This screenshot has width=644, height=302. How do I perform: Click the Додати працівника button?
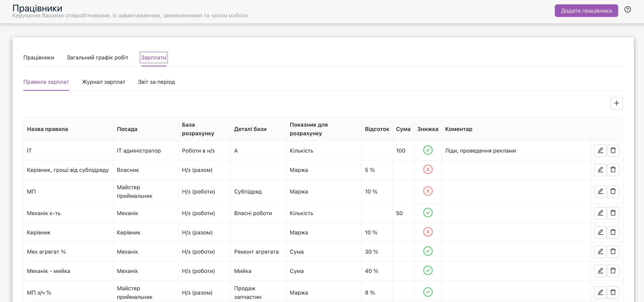tap(586, 11)
